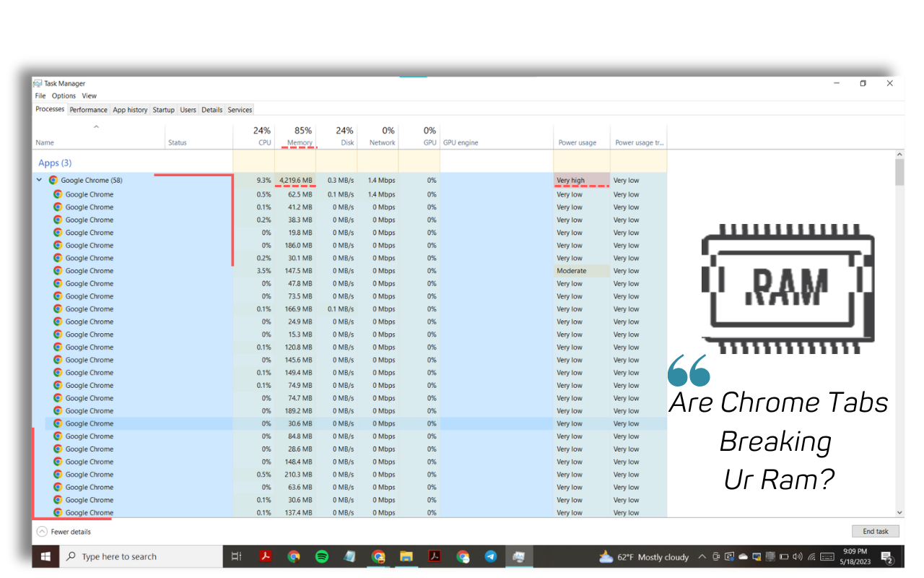Open Telegram from the taskbar

(491, 556)
